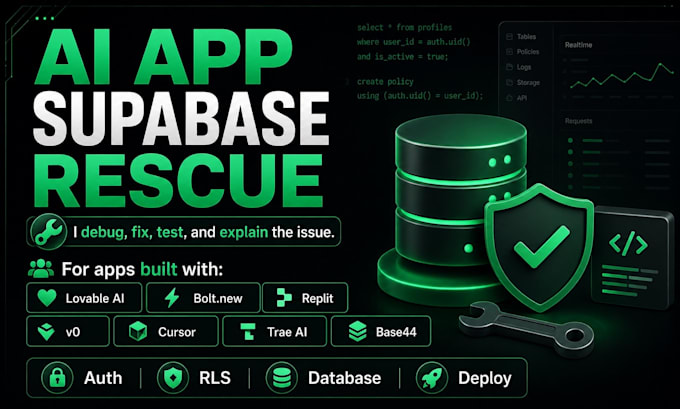Screen dimensions: 680x409
Task: Click the Tables sidebar icon
Action: click(510, 37)
